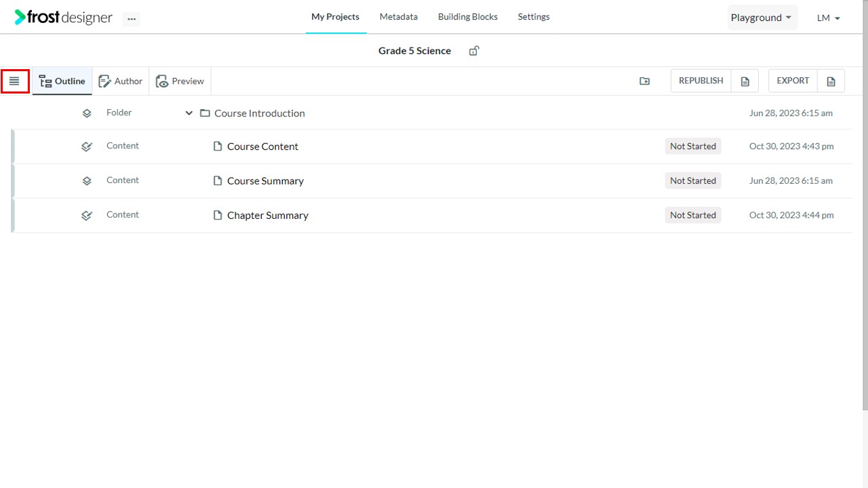
Task: Go to the Settings tab
Action: (x=534, y=17)
